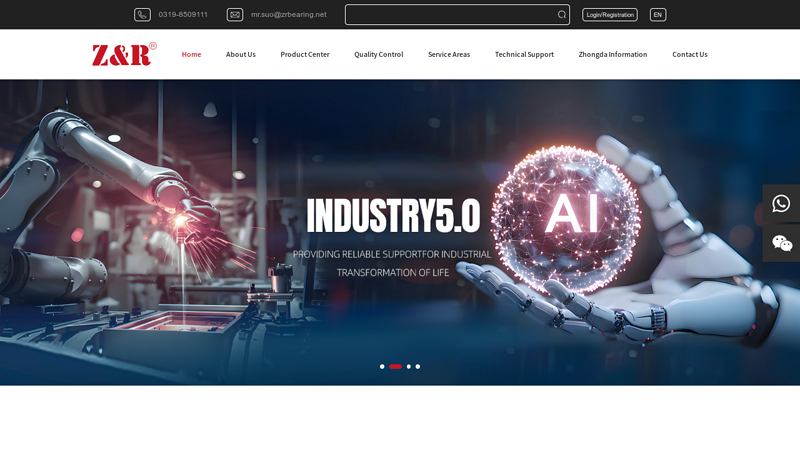Open the Product Center menu
Screen dimensions: 800x450
coord(305,55)
